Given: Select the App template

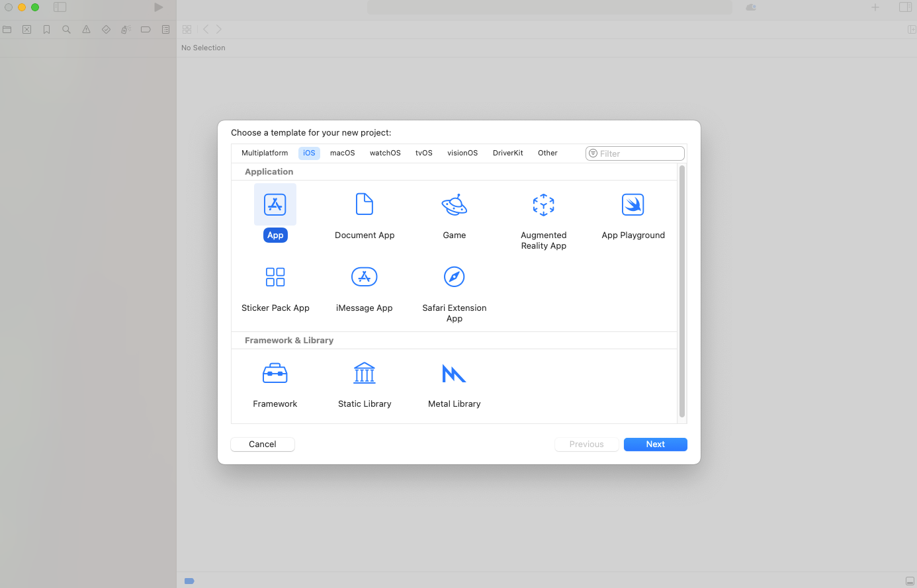Looking at the screenshot, I should click(x=275, y=214).
